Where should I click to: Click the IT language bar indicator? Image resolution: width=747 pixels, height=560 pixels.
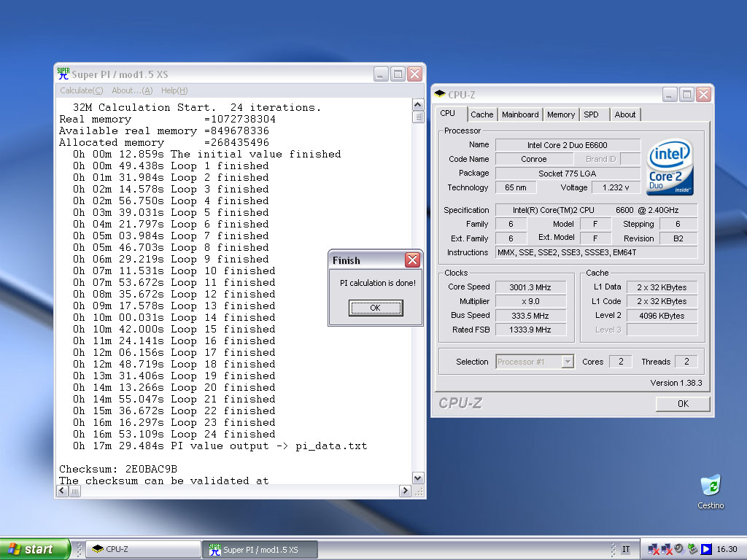(625, 549)
